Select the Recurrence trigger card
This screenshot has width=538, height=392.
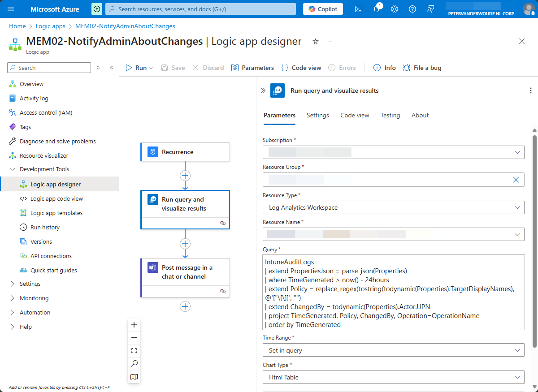[185, 152]
